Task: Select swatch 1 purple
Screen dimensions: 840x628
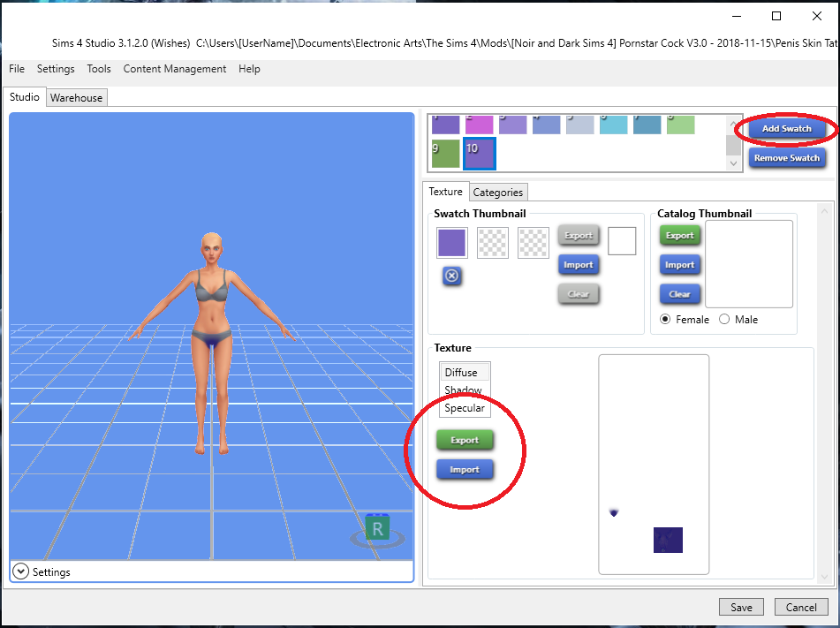Action: pyautogui.click(x=446, y=125)
